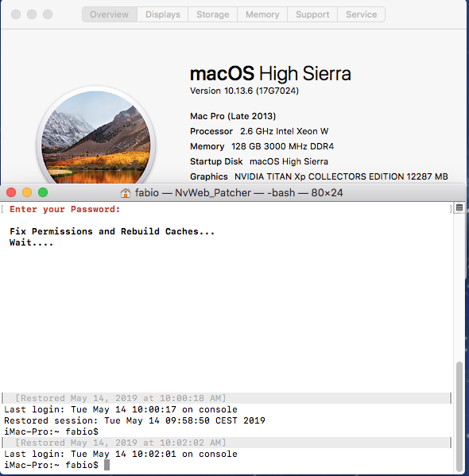Click the Terminal window title text
469x476 pixels.
[x=238, y=193]
